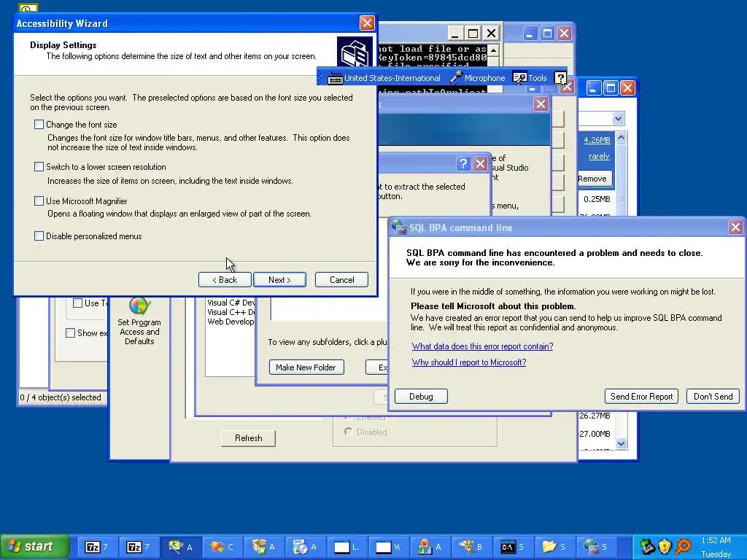Screen dimensions: 747x560
Task: Switch to folder 'S' taskbar button
Action: [x=554, y=547]
